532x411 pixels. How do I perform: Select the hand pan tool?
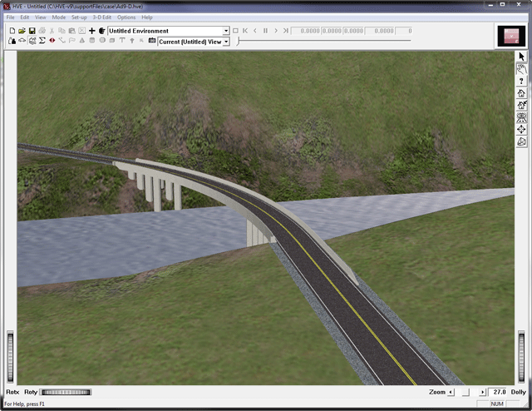(x=521, y=69)
